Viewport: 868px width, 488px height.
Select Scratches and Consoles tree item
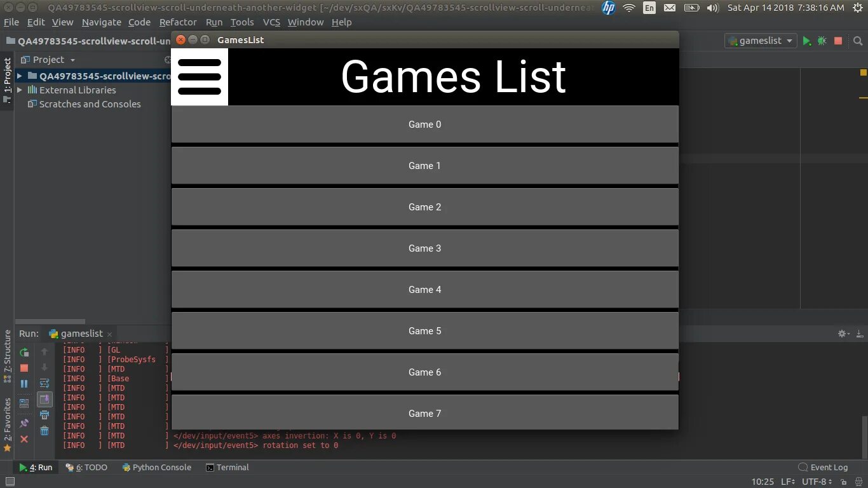click(x=90, y=104)
